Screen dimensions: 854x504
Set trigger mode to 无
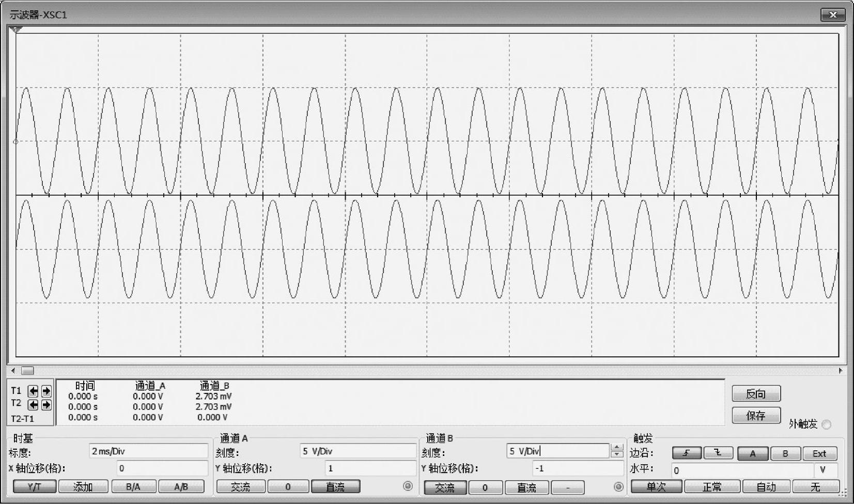pos(815,486)
